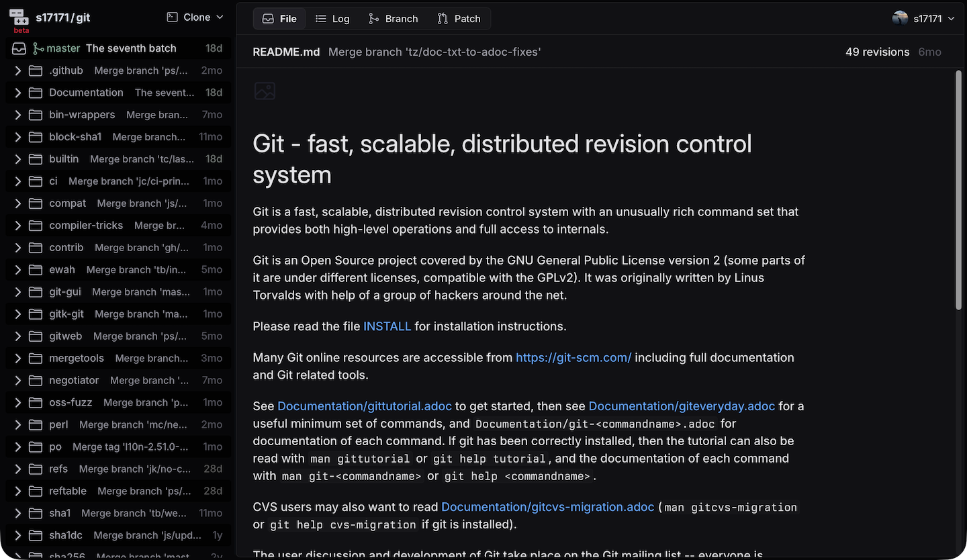Open the Clone dropdown
967x560 pixels.
point(195,17)
